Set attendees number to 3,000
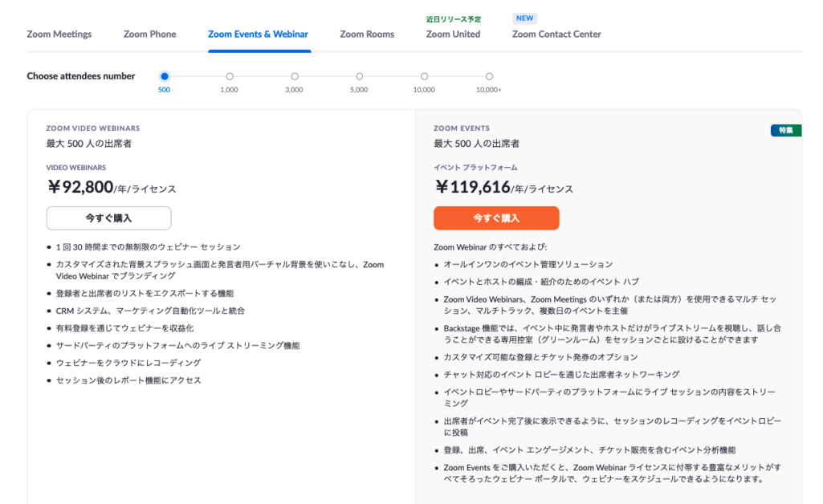The width and height of the screenshot is (823, 504). click(x=295, y=76)
